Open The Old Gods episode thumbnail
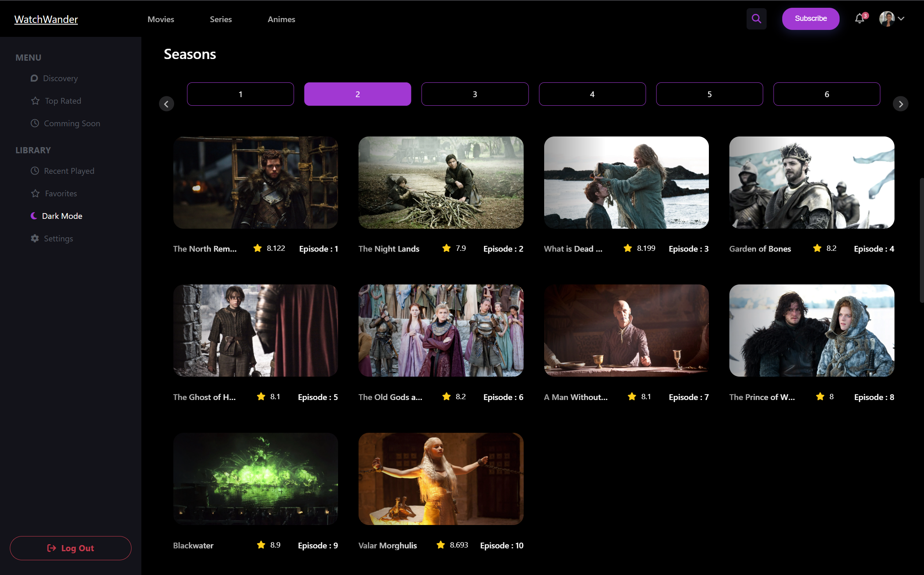Screen dimensions: 924x575 point(441,330)
